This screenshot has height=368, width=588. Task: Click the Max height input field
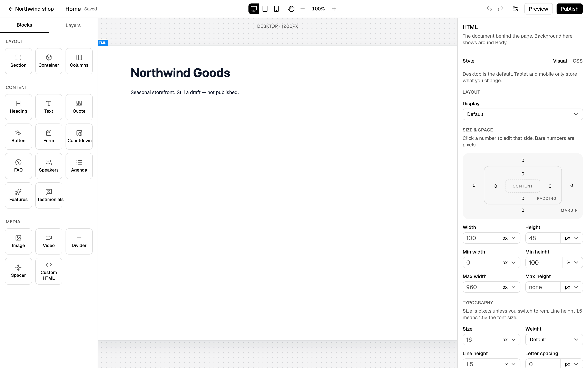tap(543, 287)
